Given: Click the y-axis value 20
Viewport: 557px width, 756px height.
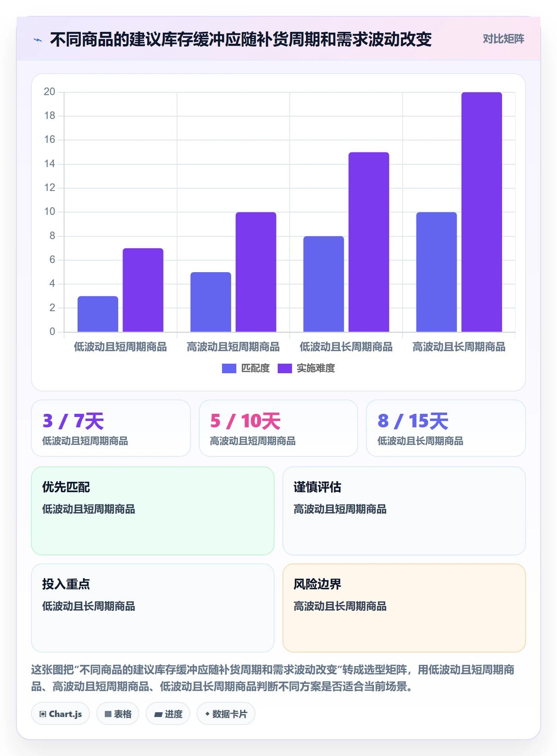Looking at the screenshot, I should (50, 92).
